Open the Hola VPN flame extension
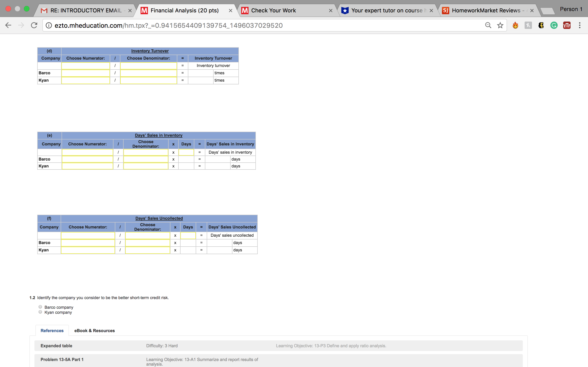 (x=515, y=25)
